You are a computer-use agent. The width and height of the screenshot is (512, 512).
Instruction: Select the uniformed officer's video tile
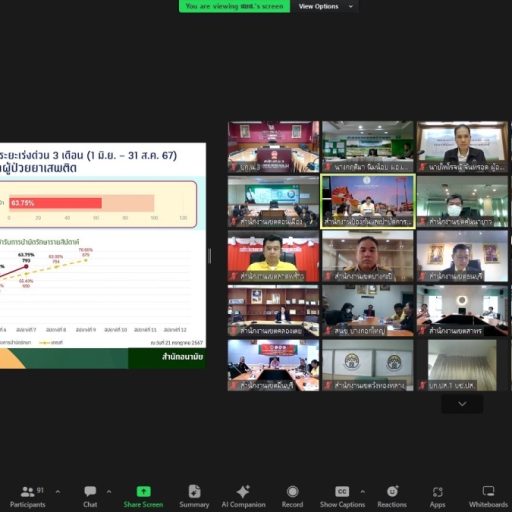tap(368, 256)
